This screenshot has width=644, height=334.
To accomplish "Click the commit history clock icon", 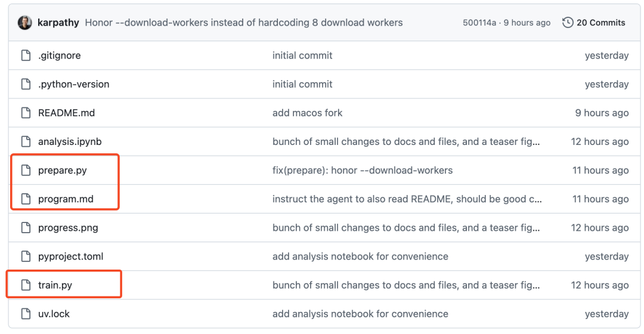I will [568, 23].
